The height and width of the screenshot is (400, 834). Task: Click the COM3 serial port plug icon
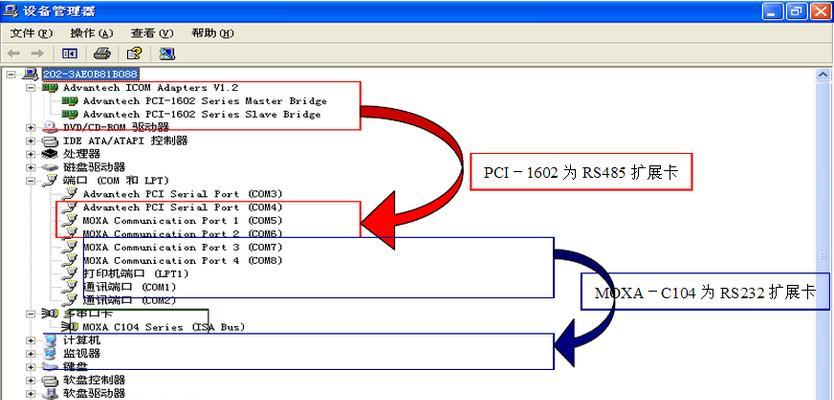coord(70,194)
